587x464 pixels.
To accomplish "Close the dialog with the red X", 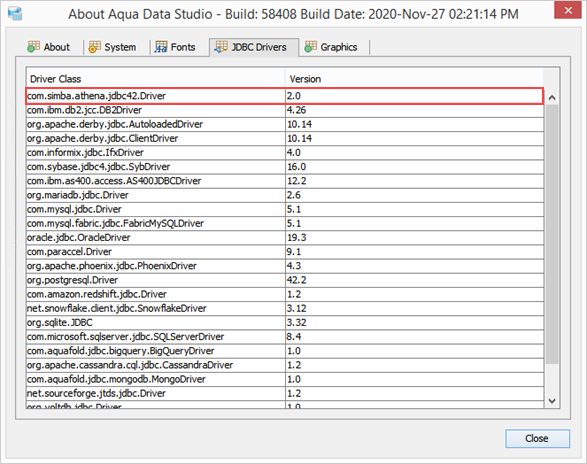I will [568, 10].
